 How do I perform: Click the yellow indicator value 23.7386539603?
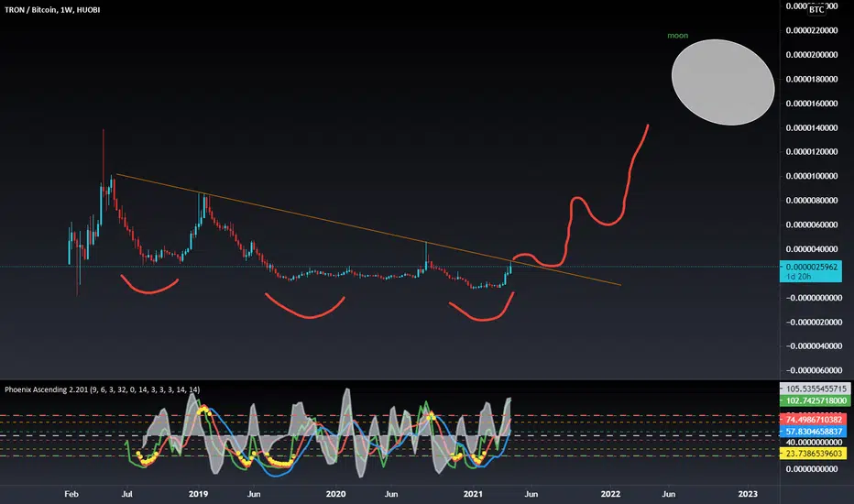814,454
